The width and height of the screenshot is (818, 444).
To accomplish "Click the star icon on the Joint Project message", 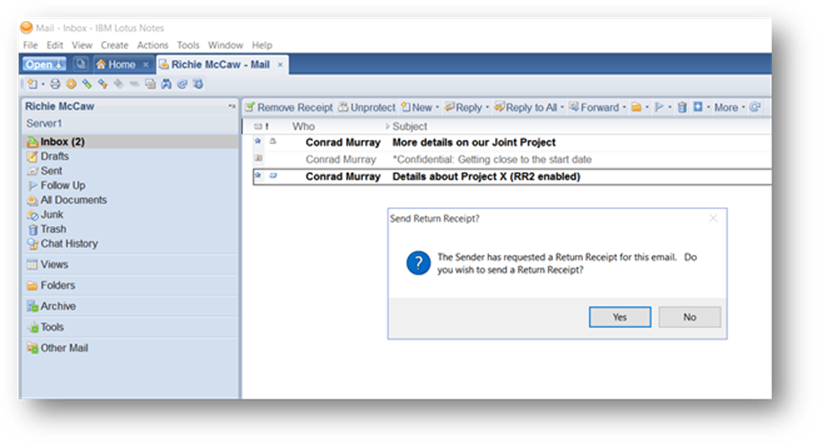I will click(258, 141).
